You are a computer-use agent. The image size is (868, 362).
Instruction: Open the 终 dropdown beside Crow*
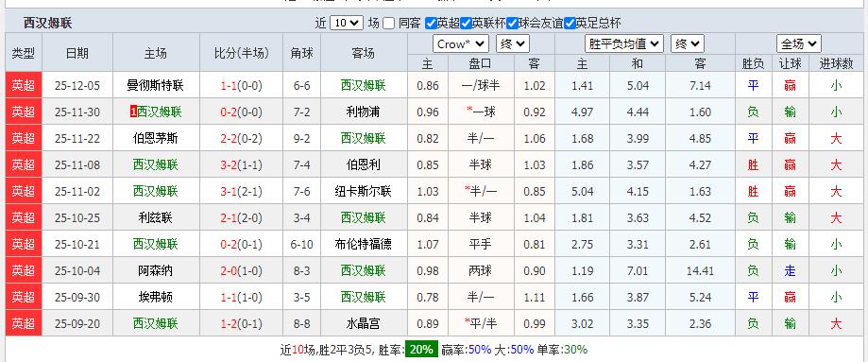pyautogui.click(x=513, y=43)
